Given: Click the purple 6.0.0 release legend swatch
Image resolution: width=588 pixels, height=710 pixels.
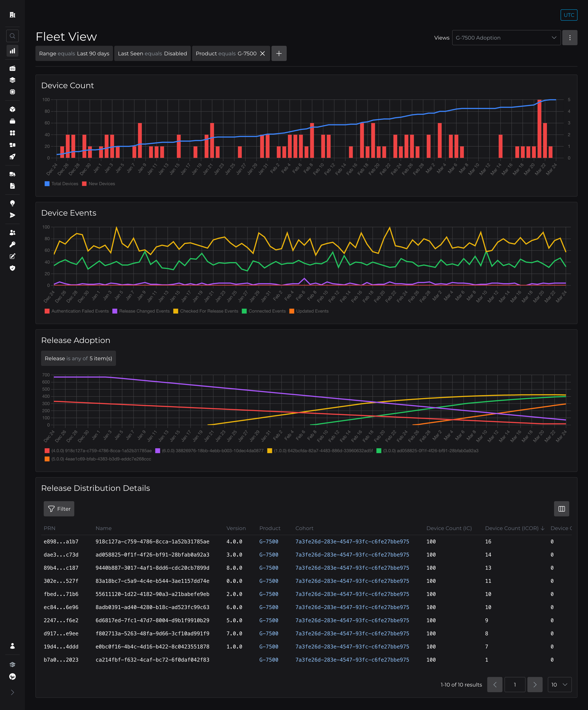Looking at the screenshot, I should point(158,451).
